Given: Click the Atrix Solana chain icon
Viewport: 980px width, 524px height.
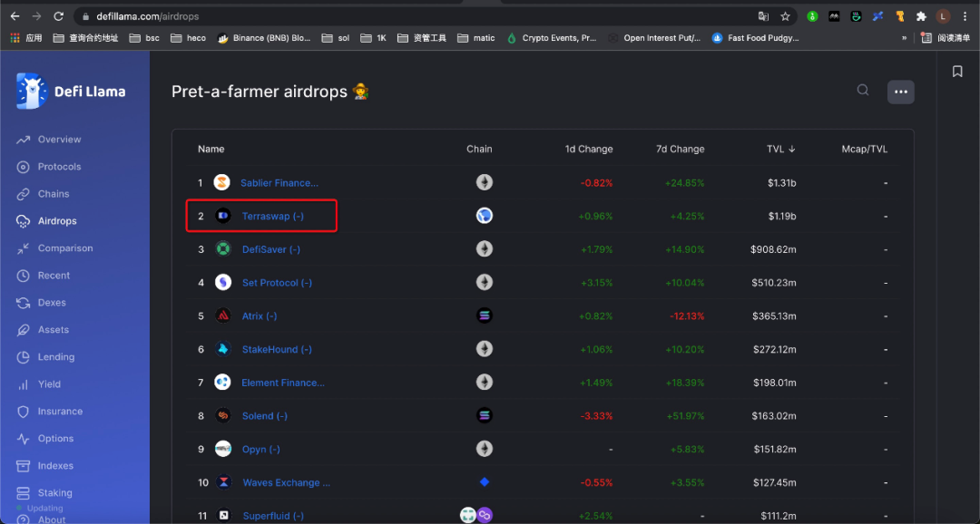Looking at the screenshot, I should [x=485, y=315].
